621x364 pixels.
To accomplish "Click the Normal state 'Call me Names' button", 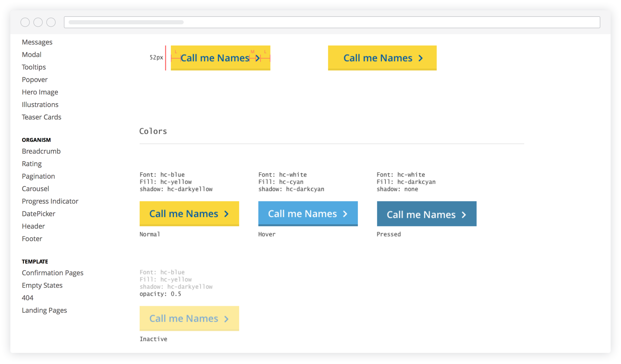I will click(189, 213).
